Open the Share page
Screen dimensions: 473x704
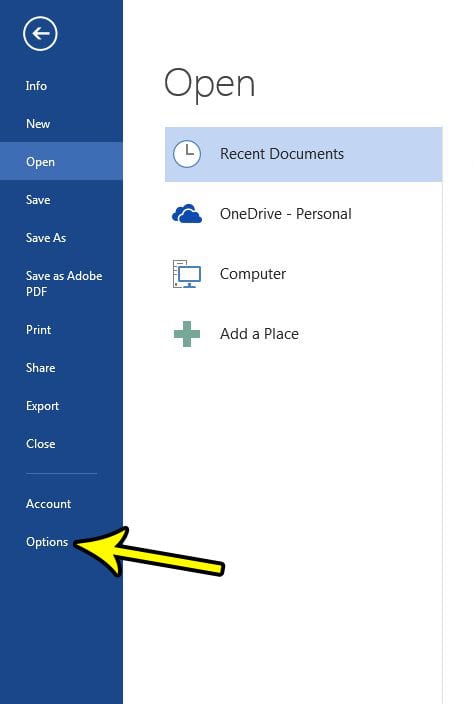[x=40, y=368]
